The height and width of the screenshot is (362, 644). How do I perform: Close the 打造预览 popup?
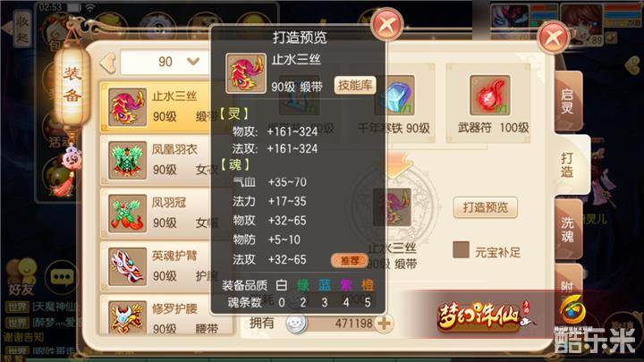pyautogui.click(x=386, y=25)
